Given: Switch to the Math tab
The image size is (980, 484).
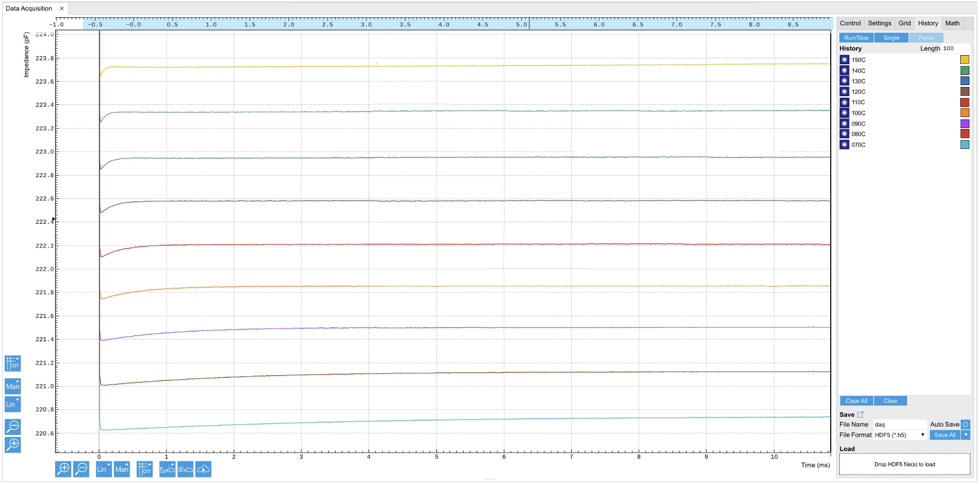Looking at the screenshot, I should [x=953, y=23].
